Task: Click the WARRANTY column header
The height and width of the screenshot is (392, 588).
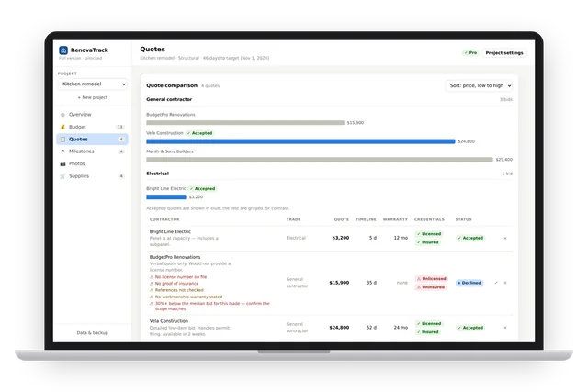Action: (x=395, y=219)
